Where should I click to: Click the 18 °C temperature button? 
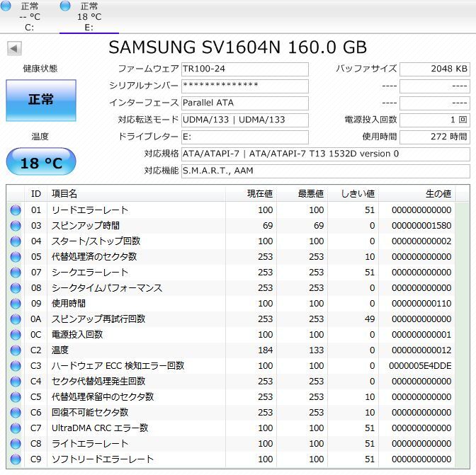(41, 161)
